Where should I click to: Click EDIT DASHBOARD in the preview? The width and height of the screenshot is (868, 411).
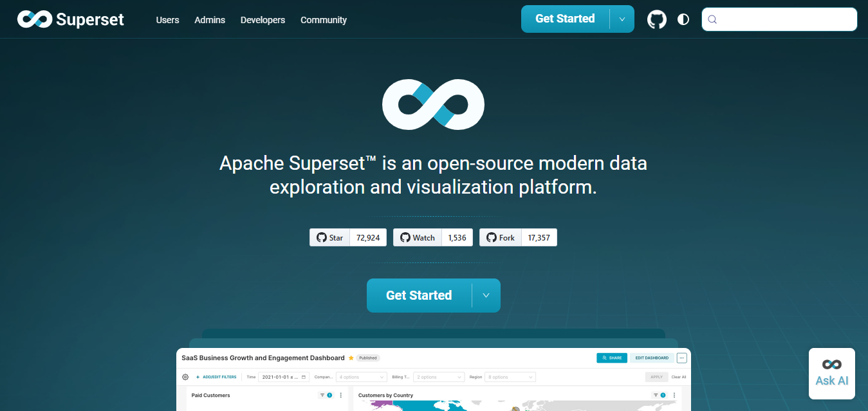click(x=652, y=358)
